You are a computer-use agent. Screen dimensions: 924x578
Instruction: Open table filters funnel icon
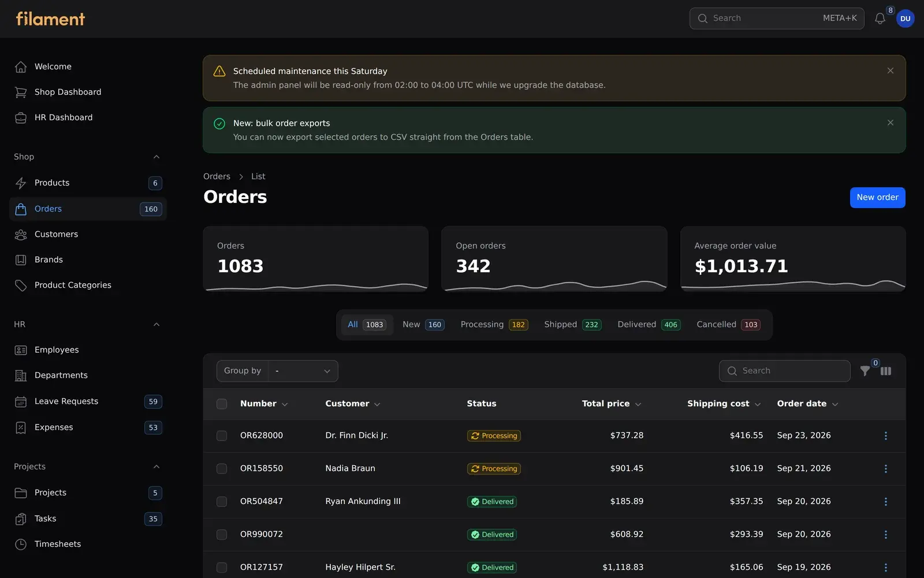(865, 371)
